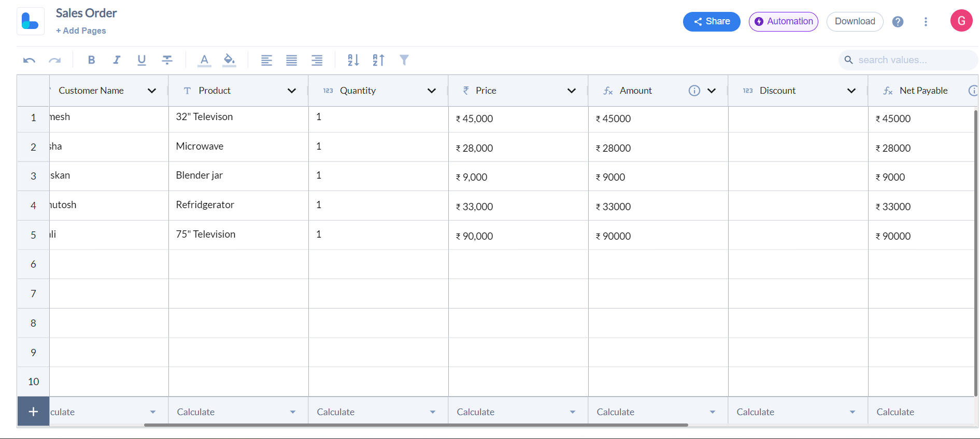Open the Automation panel
The image size is (980, 439).
pos(784,22)
